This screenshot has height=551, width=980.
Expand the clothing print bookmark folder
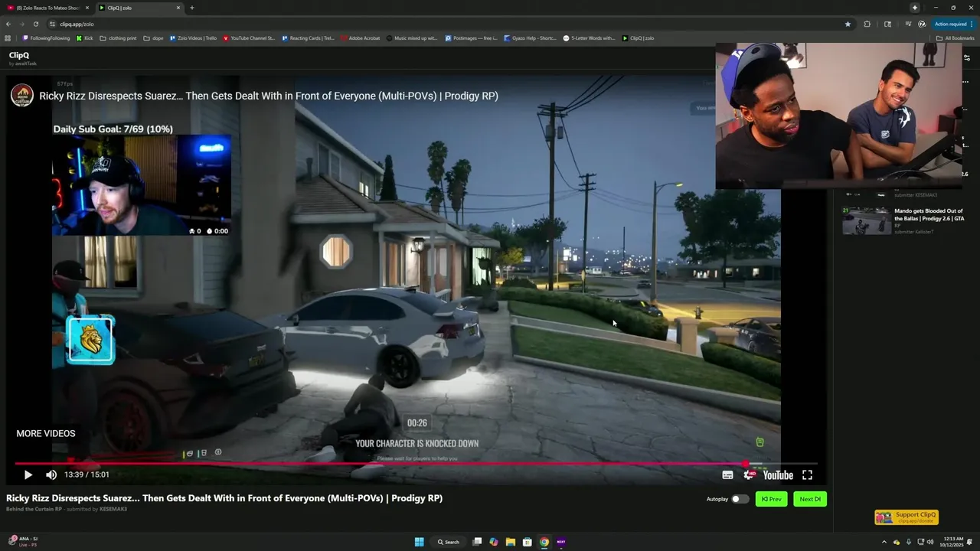(x=118, y=38)
